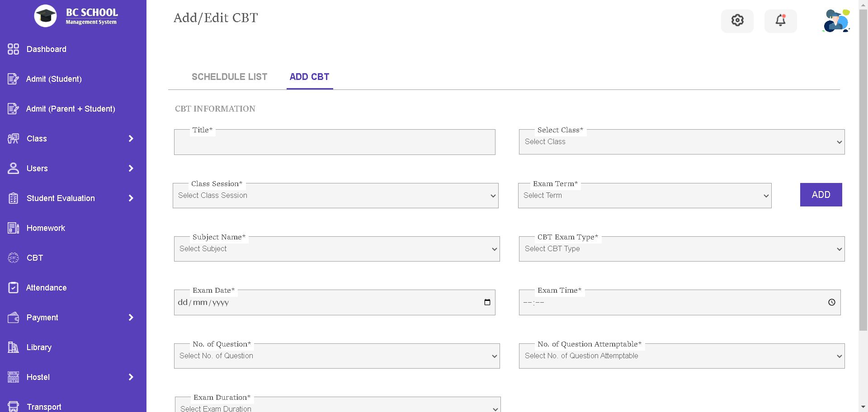Open the Exam Date calendar picker icon

[x=487, y=302]
